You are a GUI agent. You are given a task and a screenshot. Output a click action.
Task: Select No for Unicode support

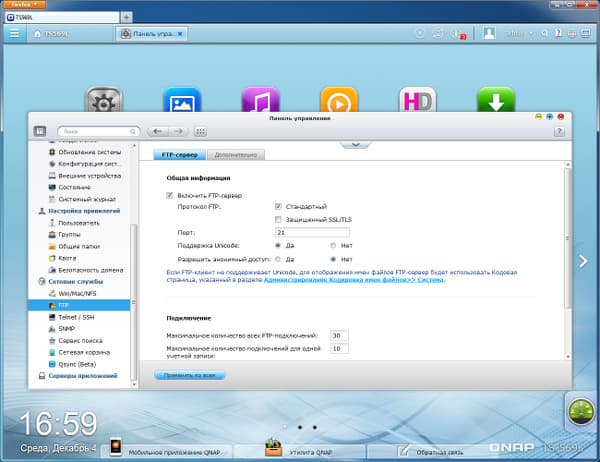[x=333, y=245]
